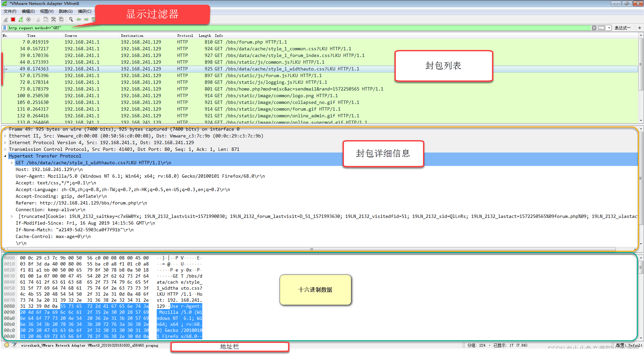Click the find packet magnifier icon
Viewport: 644px width, 355px height.
tap(71, 19)
